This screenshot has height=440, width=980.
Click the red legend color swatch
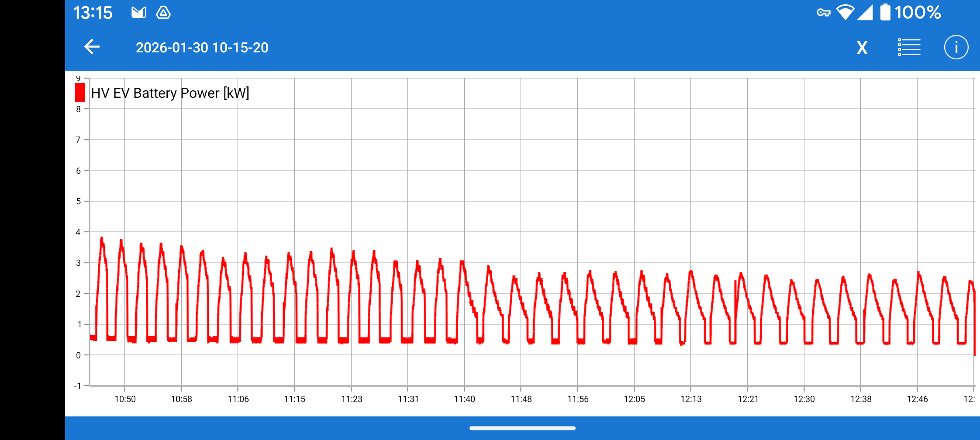coord(80,93)
